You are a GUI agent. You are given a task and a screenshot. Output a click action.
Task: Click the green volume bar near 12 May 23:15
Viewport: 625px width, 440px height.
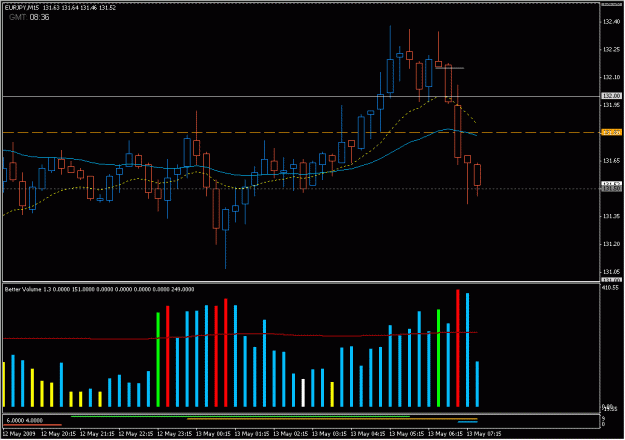click(158, 360)
